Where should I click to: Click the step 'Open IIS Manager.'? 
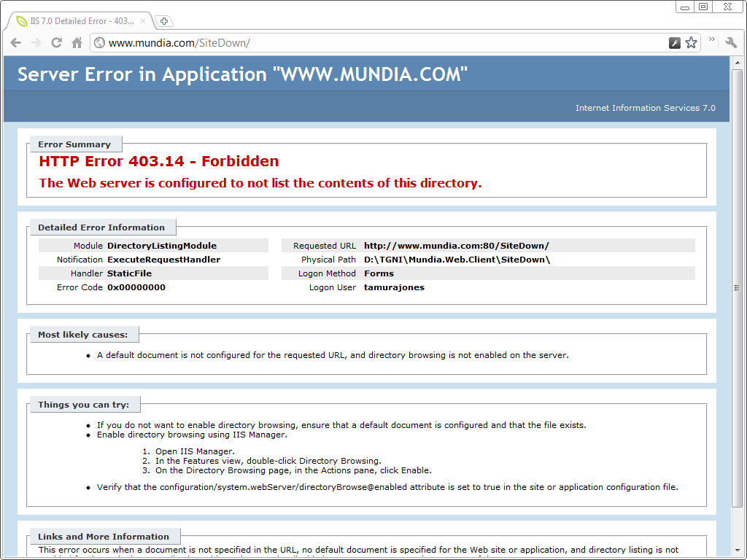tap(195, 451)
